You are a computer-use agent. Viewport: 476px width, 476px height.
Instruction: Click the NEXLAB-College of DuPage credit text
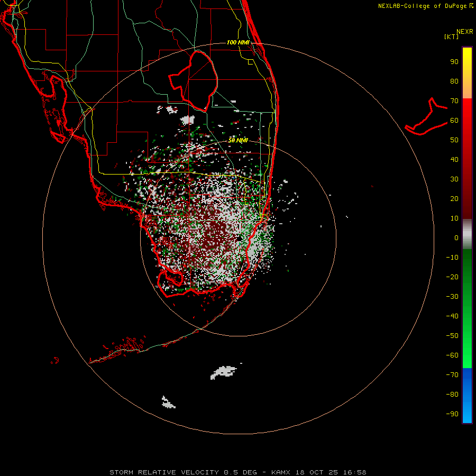click(425, 6)
